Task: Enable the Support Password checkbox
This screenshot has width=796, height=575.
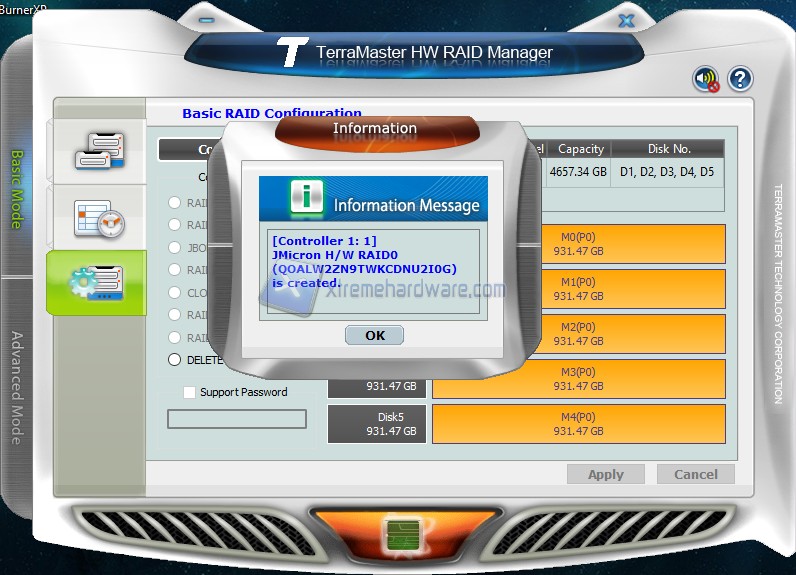Action: point(190,393)
